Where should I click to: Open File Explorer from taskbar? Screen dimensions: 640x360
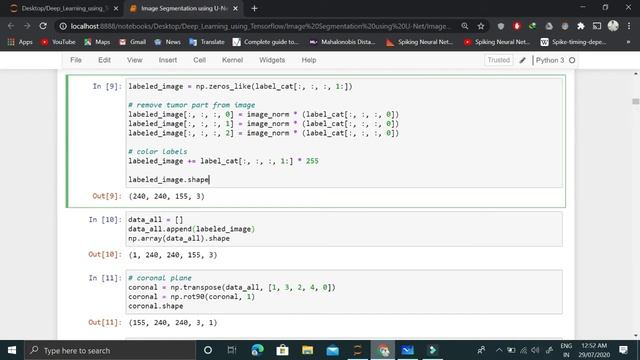point(307,350)
